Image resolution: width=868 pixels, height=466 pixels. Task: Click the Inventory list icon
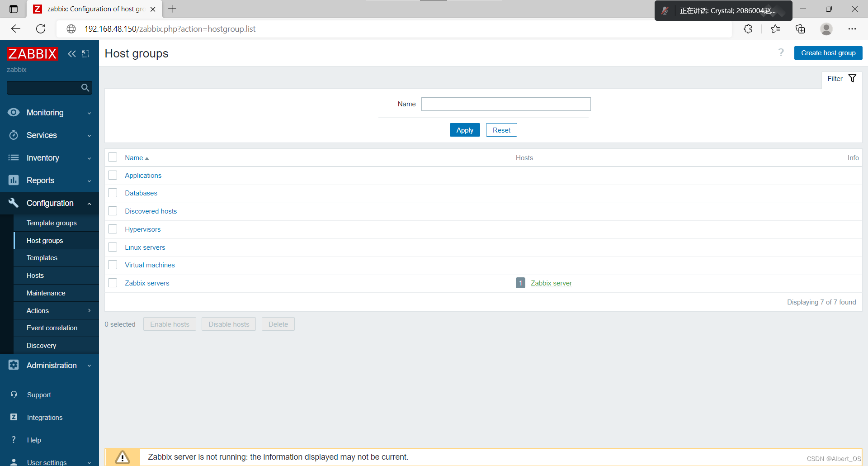14,157
